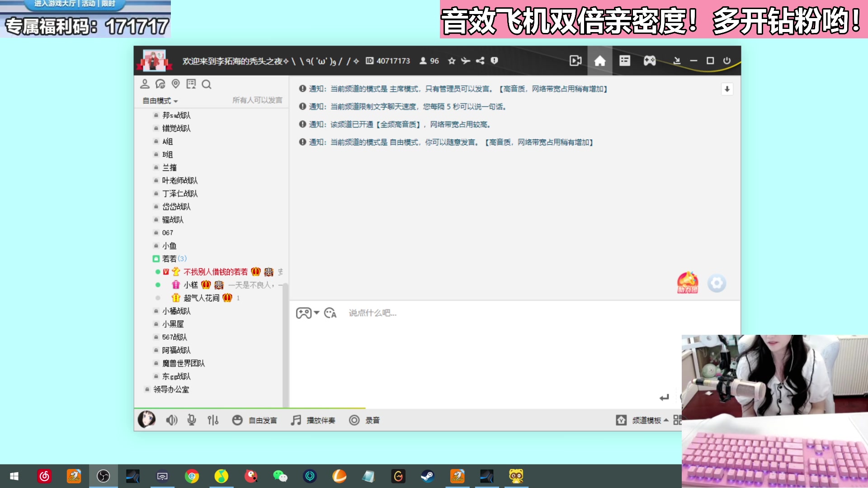This screenshot has height=488, width=868.
Task: Switch to the home tab in the title bar
Action: (599, 61)
